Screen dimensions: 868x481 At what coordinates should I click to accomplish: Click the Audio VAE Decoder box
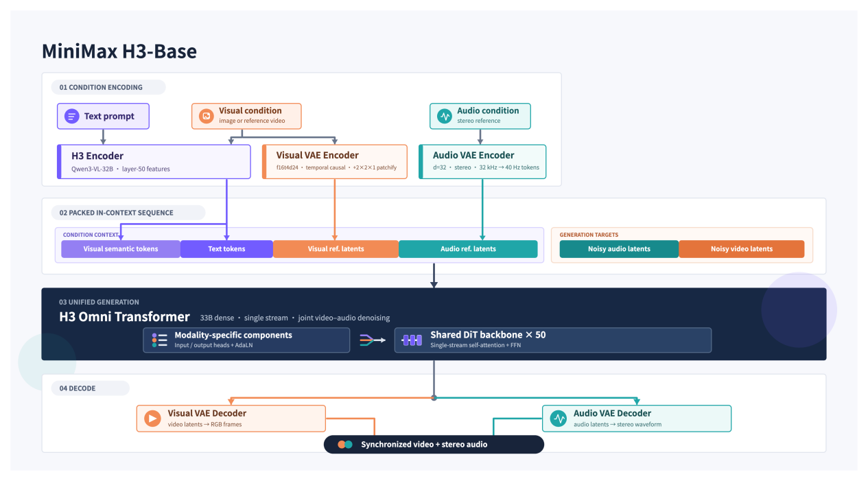pos(637,418)
